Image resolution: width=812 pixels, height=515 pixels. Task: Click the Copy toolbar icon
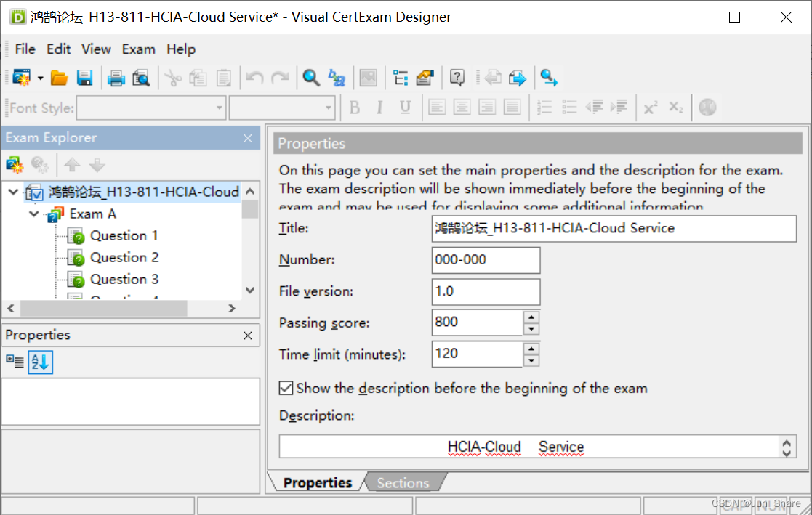pos(198,78)
